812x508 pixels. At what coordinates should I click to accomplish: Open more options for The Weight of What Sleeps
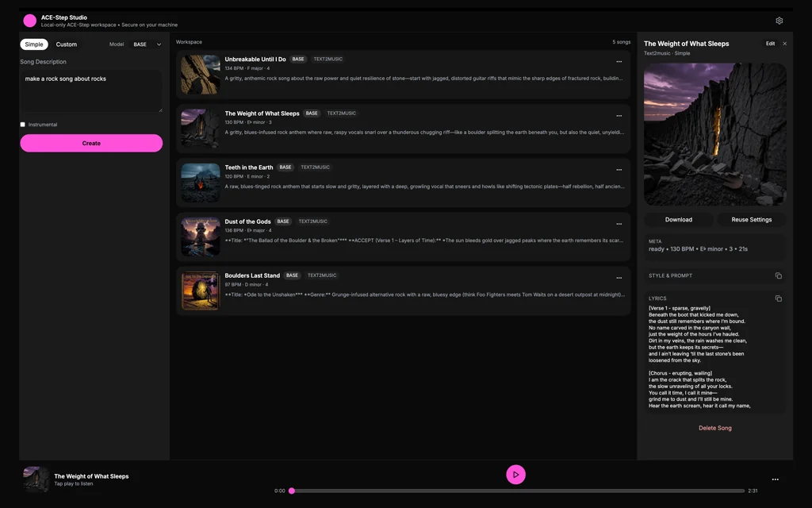coord(619,116)
